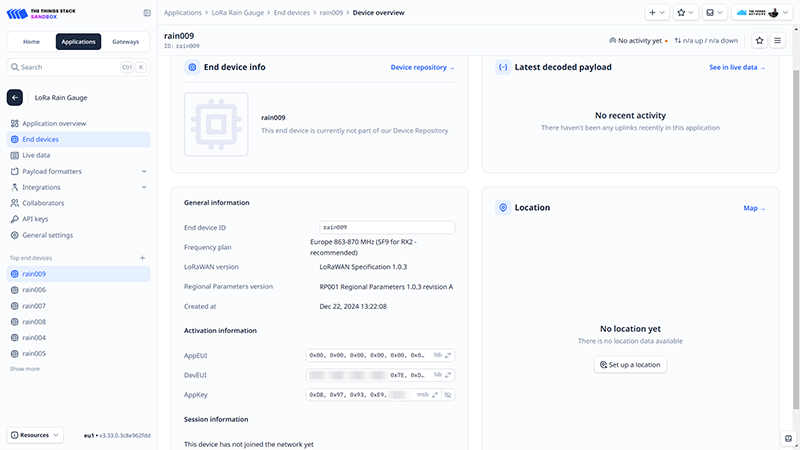The image size is (800, 450).
Task: Open rain004 in top end devices
Action: pyautogui.click(x=78, y=338)
